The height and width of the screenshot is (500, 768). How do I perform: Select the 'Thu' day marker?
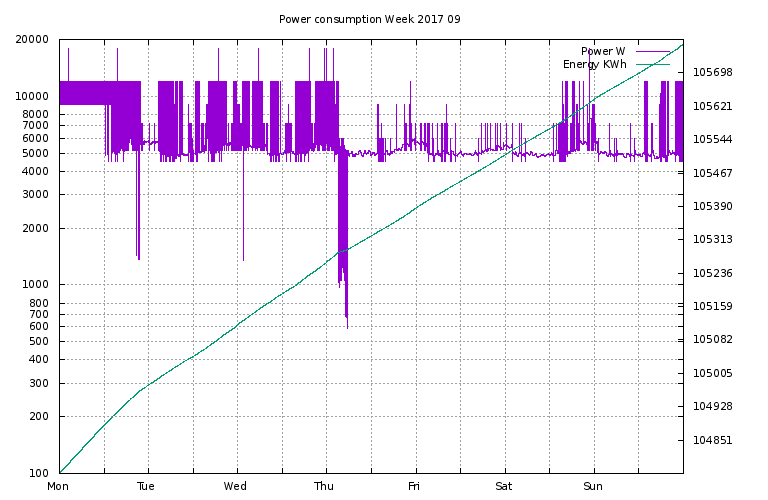(x=325, y=487)
